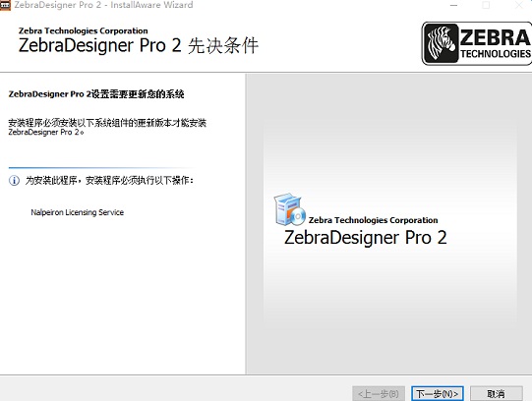Click the Zebra Technologies logo
Screen dimensions: 532x401
(477, 43)
